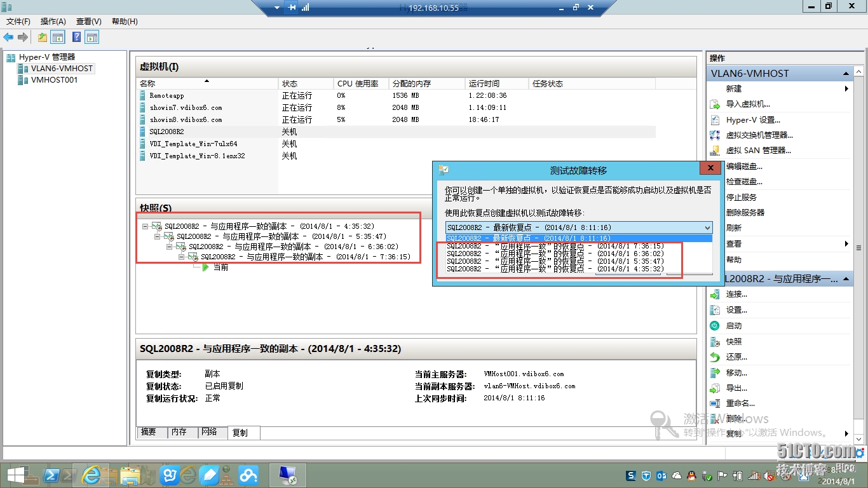The image size is (868, 488).
Task: Select the showin8.vdibox6.com VM row
Action: click(x=397, y=119)
